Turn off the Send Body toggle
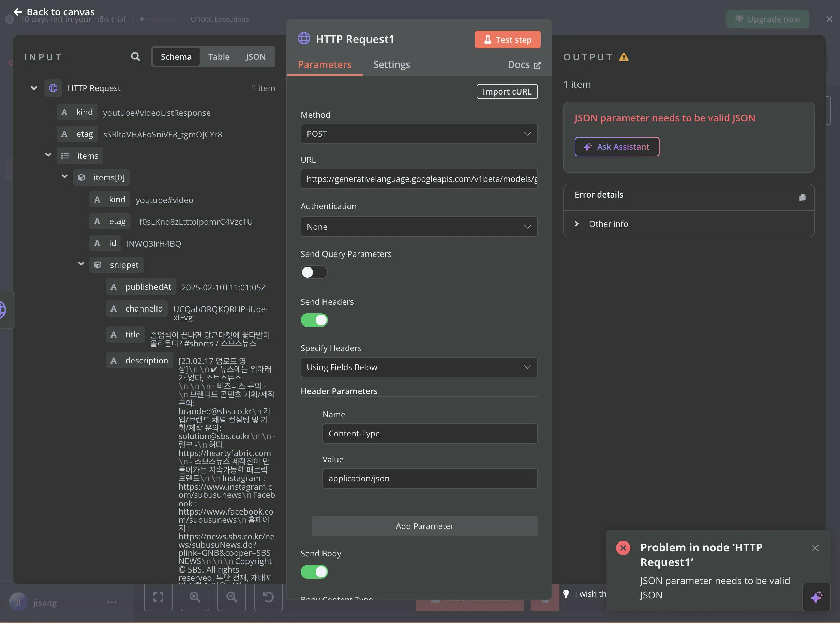This screenshot has height=623, width=840. 314,572
